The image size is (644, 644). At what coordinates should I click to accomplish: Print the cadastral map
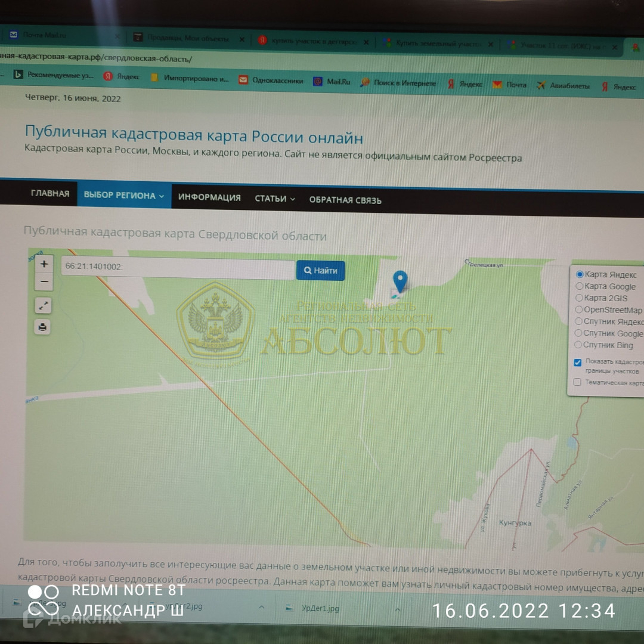[42, 327]
